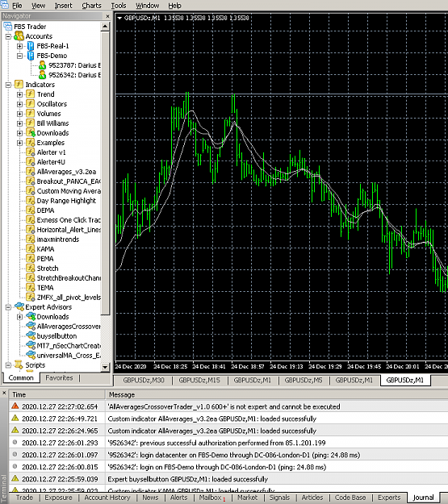Screen dimensions: 448x504
Task: Click account 9526342 user icon
Action: tap(42, 75)
